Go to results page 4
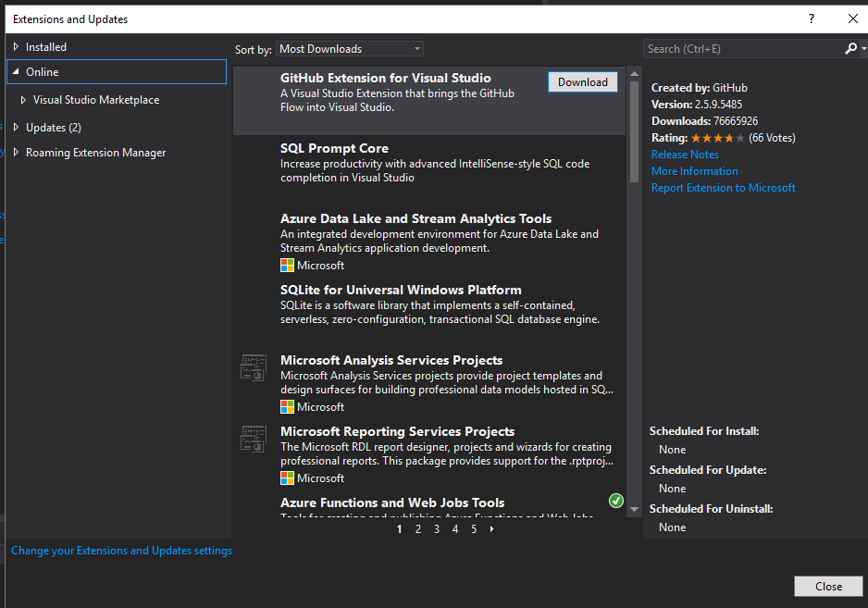 pyautogui.click(x=455, y=529)
